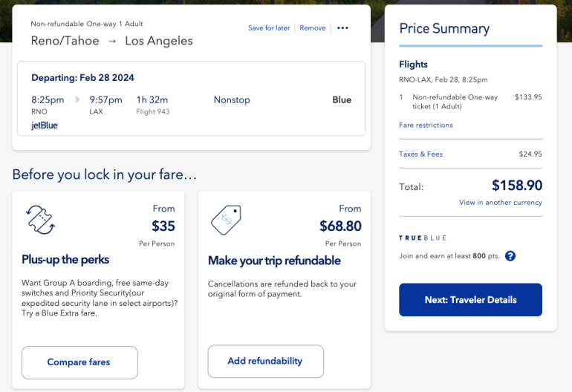Screen dimensions: 572x392
Task: Save this flight for later
Action: point(269,28)
